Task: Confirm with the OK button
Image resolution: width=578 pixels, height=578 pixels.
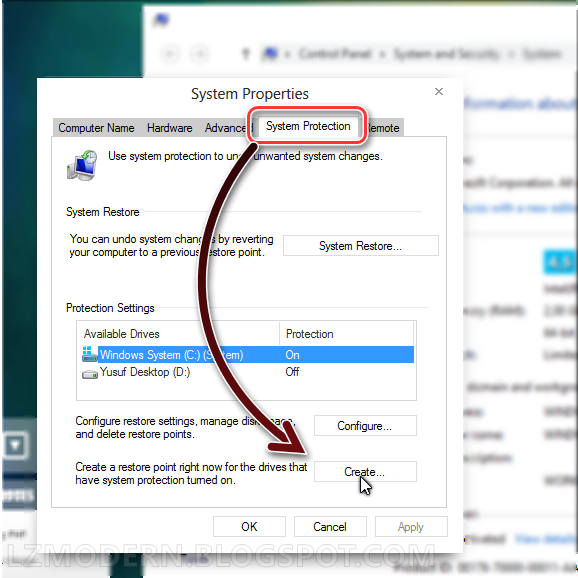Action: tap(249, 526)
